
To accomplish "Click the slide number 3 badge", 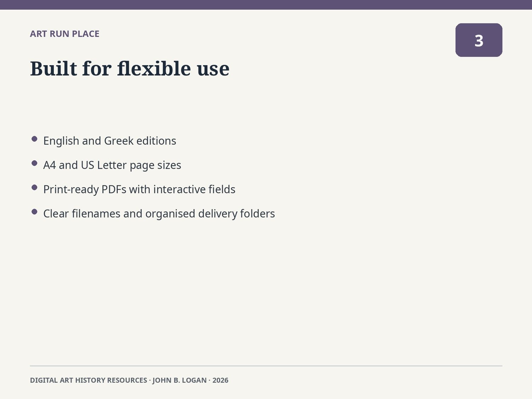I will [479, 40].
